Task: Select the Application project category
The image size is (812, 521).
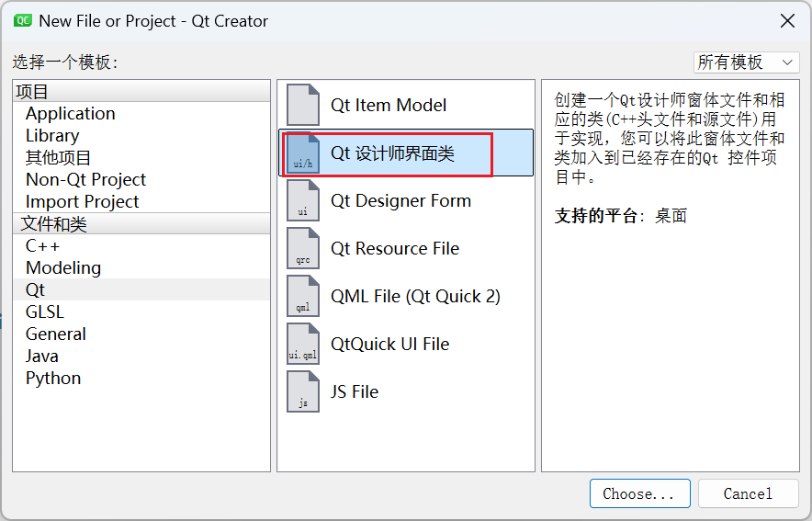Action: pos(141,113)
